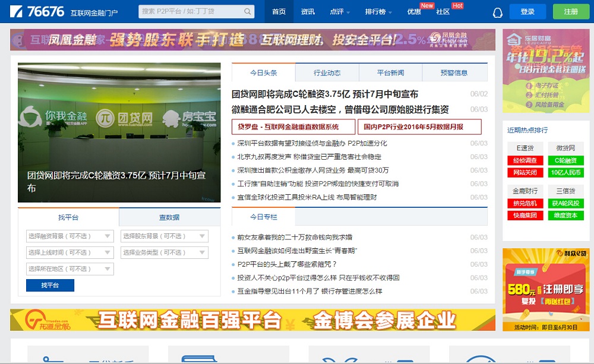
Task: Open 优惠 navigation item
Action: 414,12
